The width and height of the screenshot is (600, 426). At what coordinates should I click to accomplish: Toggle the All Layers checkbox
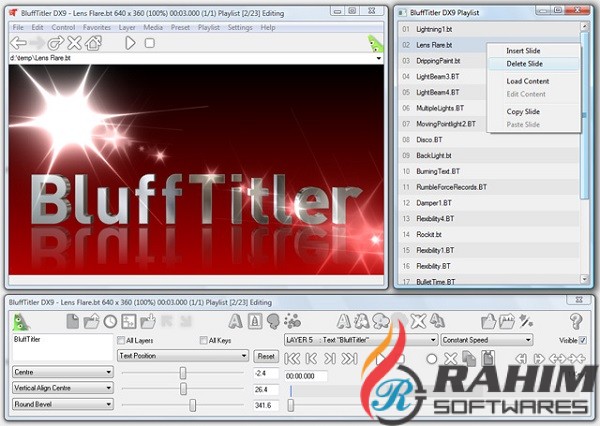(121, 340)
